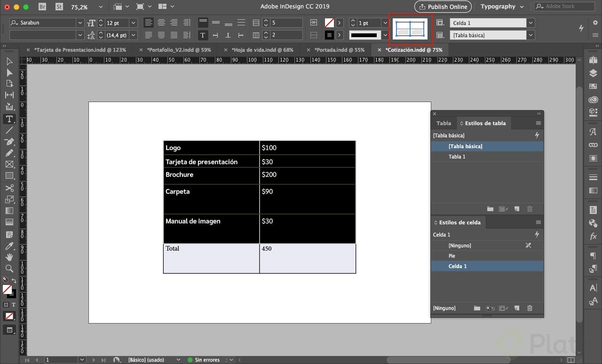Click the quick apply lightning icon in control bar
The width and height of the screenshot is (602, 364).
point(581,28)
